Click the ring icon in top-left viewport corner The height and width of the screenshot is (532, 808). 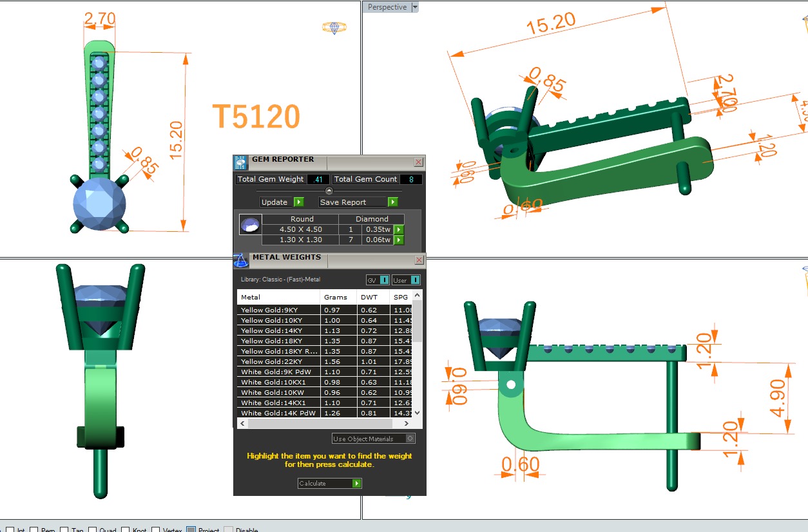(x=334, y=28)
